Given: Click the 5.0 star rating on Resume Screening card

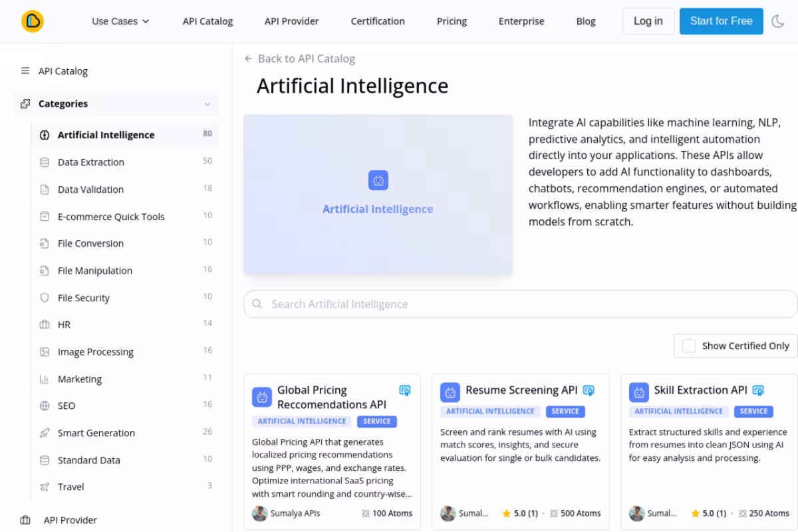Looking at the screenshot, I should 520,513.
